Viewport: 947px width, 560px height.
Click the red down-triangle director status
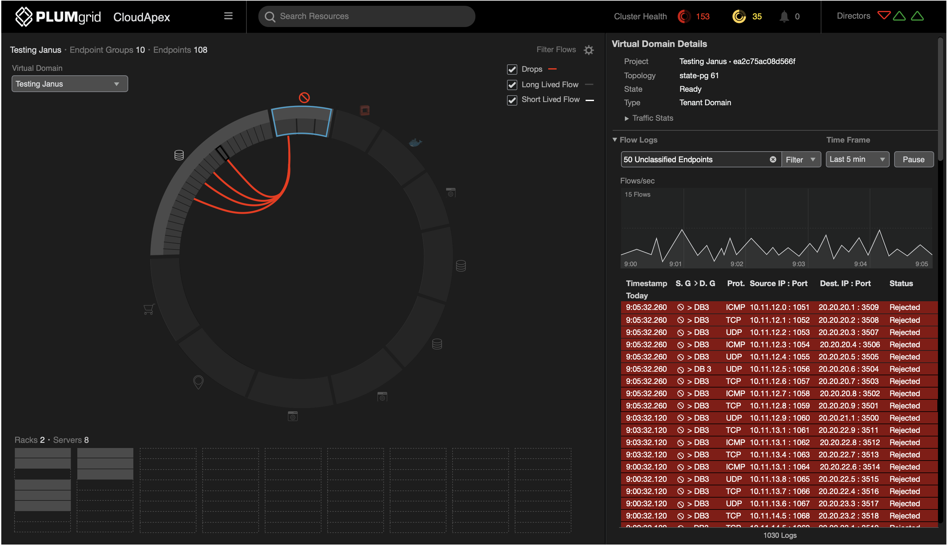884,15
